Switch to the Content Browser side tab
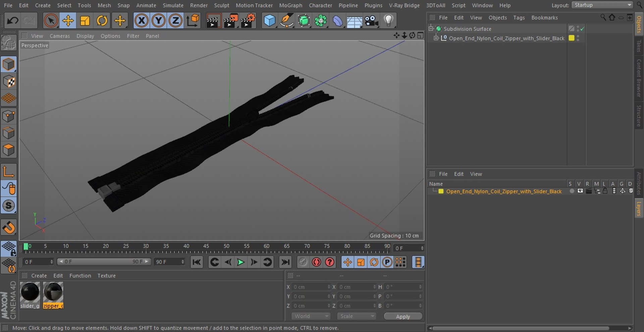The width and height of the screenshot is (644, 332). pos(639,78)
